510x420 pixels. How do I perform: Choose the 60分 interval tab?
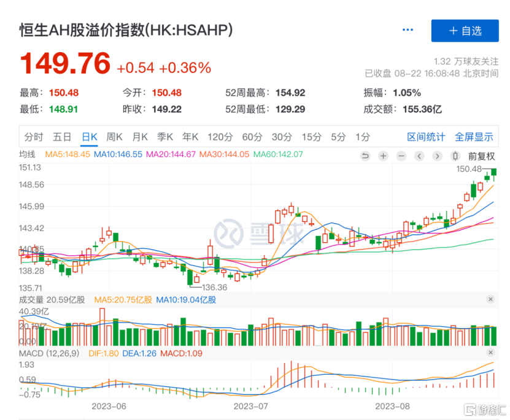pos(252,137)
